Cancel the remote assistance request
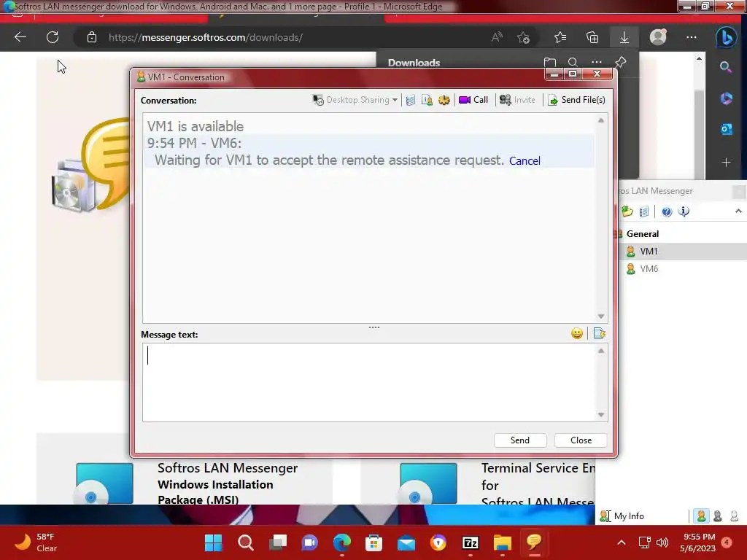The width and height of the screenshot is (747, 560). 525,161
